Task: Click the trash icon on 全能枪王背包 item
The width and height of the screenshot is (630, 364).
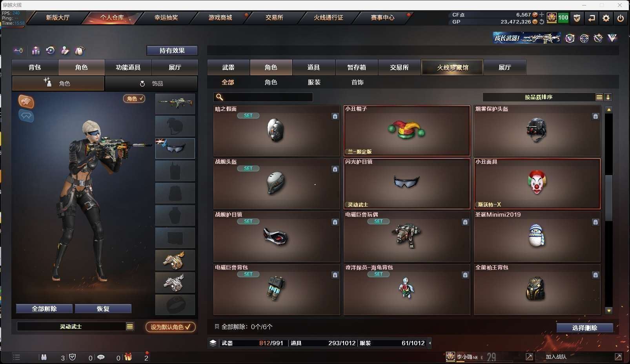Action: point(595,275)
